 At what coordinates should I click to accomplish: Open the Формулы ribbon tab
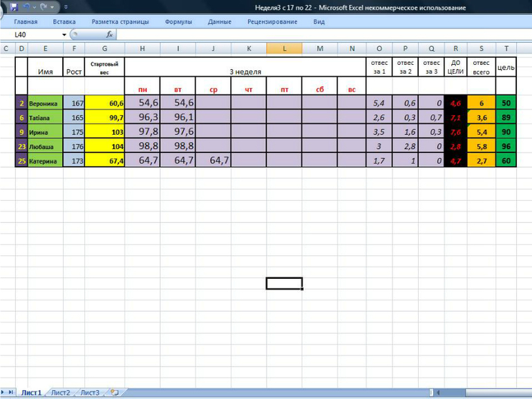178,21
